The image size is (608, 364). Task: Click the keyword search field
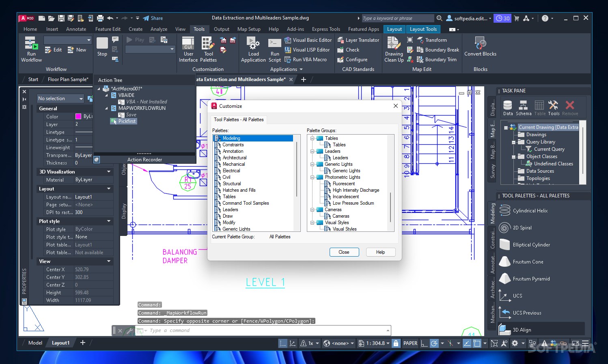click(x=397, y=18)
